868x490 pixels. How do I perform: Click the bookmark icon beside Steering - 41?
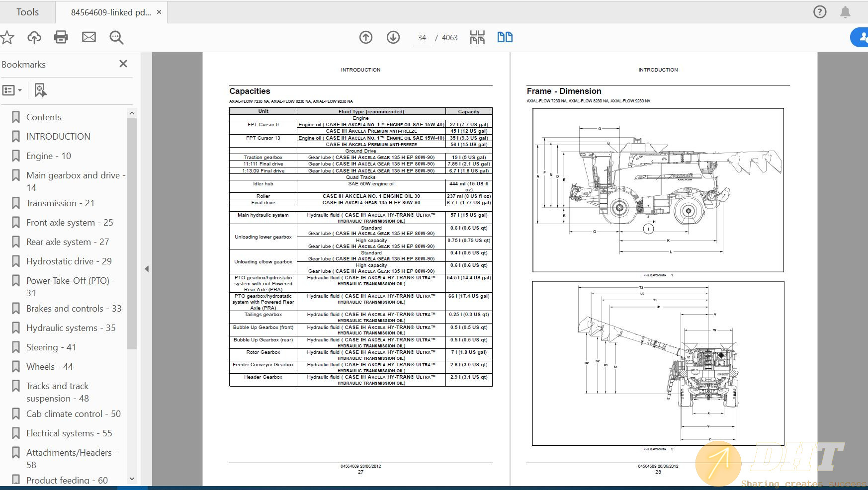16,347
